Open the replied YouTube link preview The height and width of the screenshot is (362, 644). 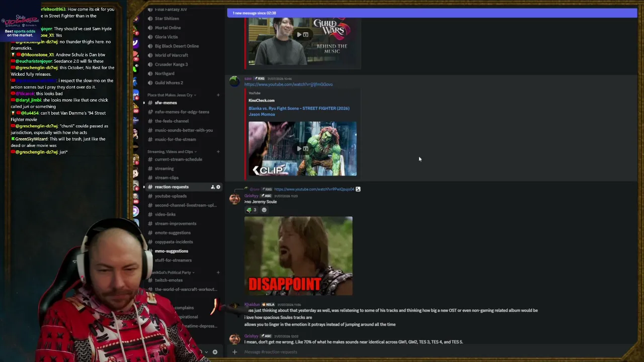314,189
